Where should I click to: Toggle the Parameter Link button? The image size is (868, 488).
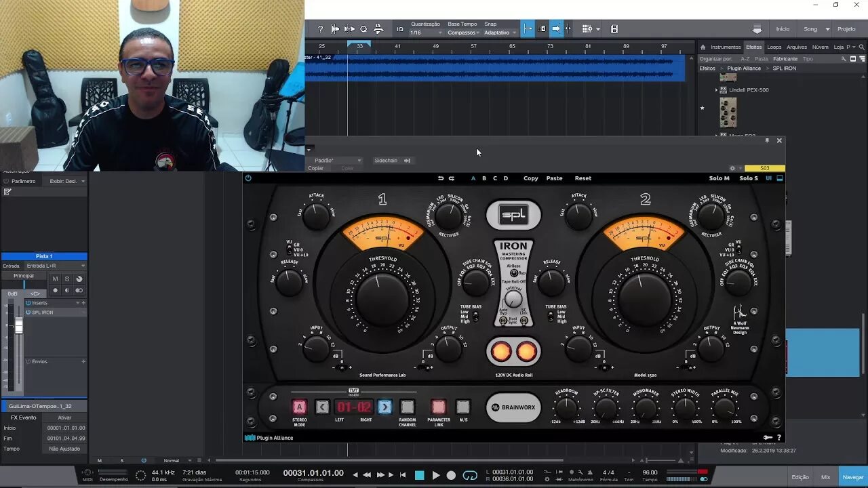[439, 407]
